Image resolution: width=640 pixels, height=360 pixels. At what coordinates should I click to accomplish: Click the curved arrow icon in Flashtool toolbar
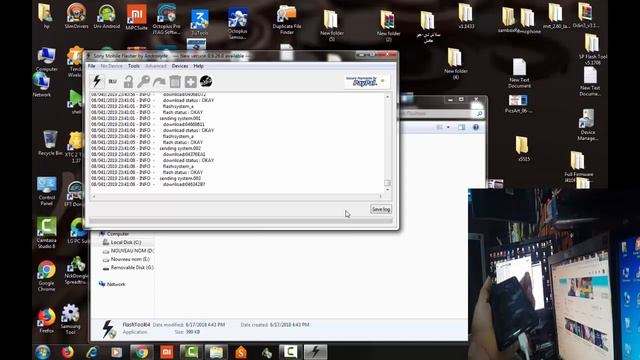[x=159, y=82]
